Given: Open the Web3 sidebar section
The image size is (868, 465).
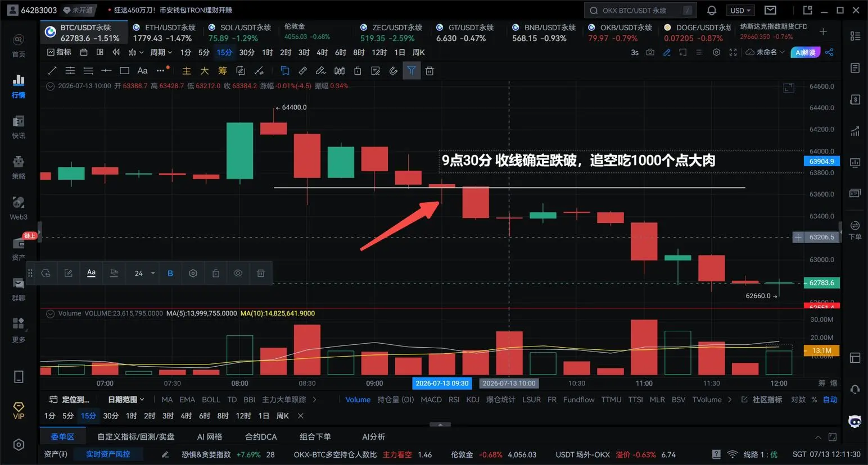Looking at the screenshot, I should (x=19, y=208).
